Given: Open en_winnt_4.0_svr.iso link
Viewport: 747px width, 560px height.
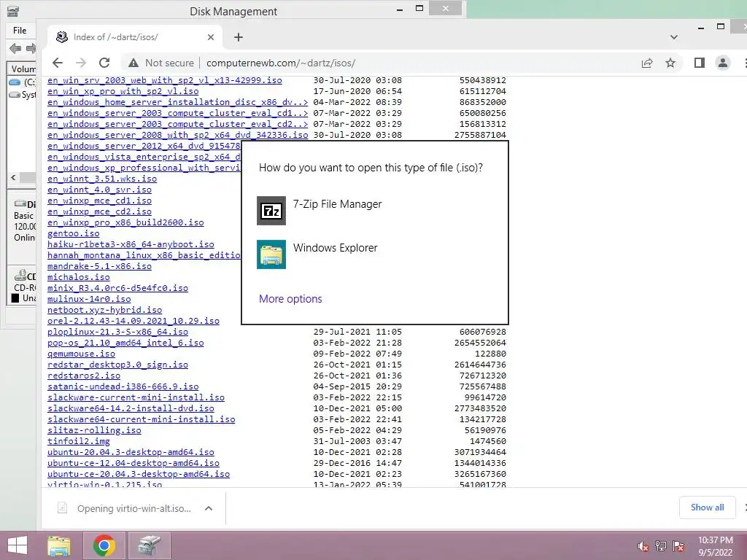Looking at the screenshot, I should click(99, 190).
